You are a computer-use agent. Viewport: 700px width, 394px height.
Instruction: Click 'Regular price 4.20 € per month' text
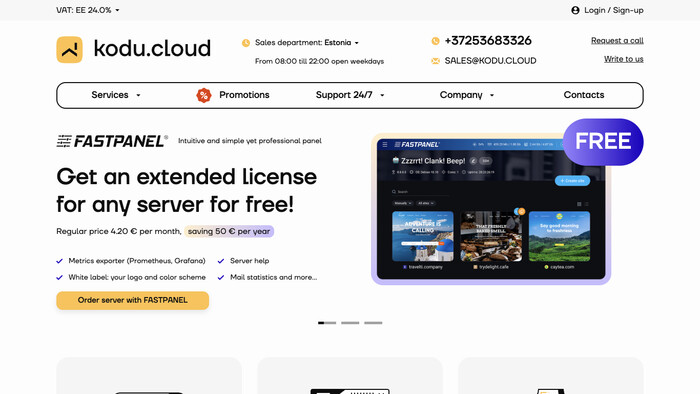[x=119, y=231]
